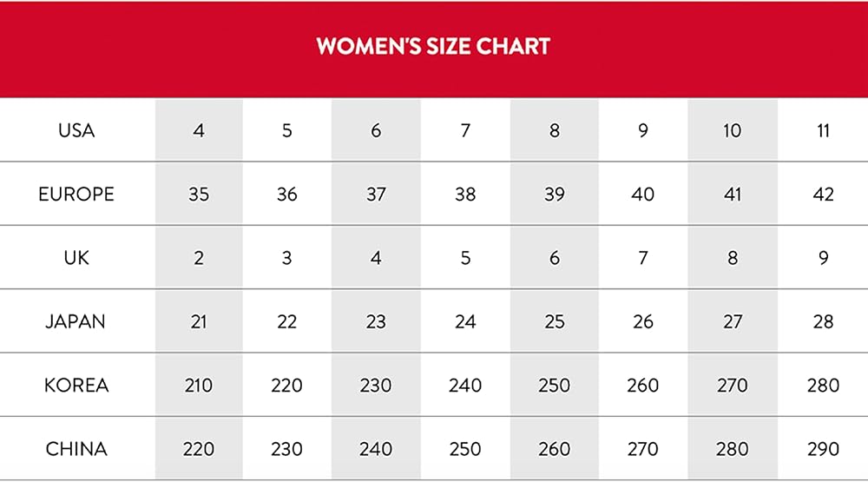
Task: Click the CHINA row label
Action: click(x=76, y=449)
